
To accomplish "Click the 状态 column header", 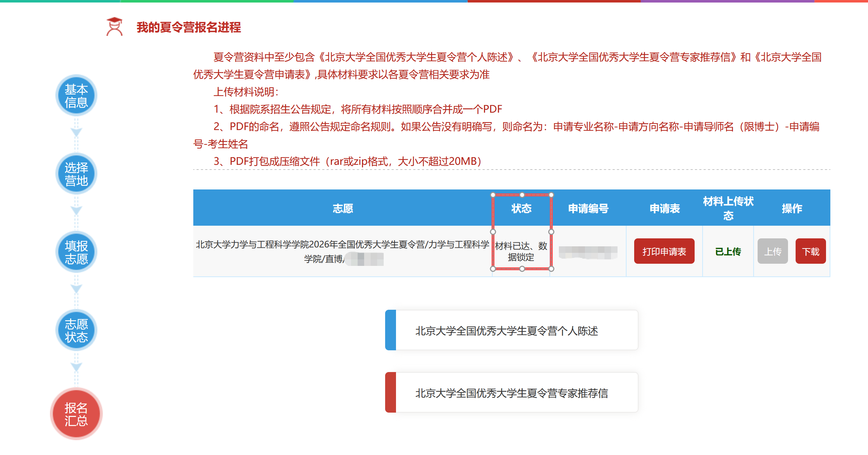I will (x=521, y=208).
